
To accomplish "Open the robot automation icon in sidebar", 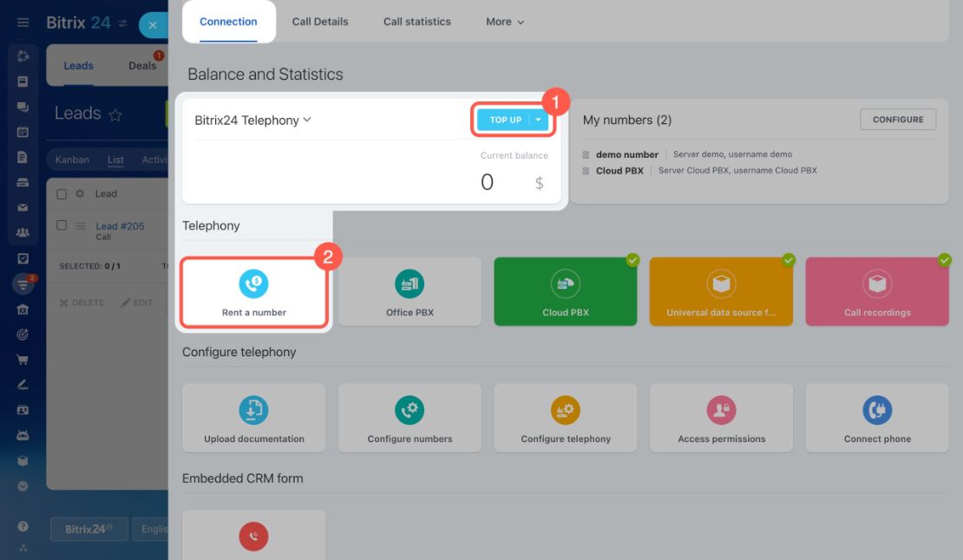I will [x=23, y=435].
